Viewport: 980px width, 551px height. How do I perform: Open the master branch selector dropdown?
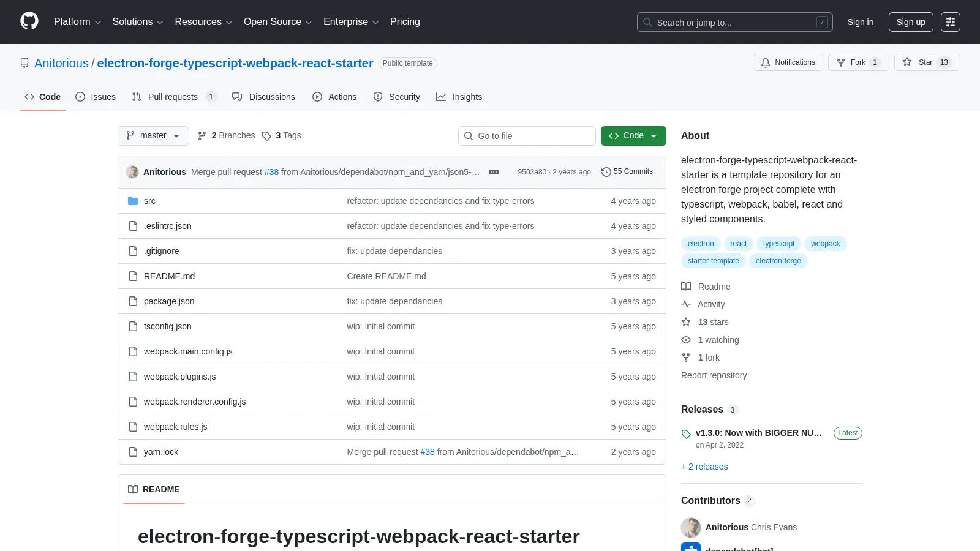tap(153, 136)
